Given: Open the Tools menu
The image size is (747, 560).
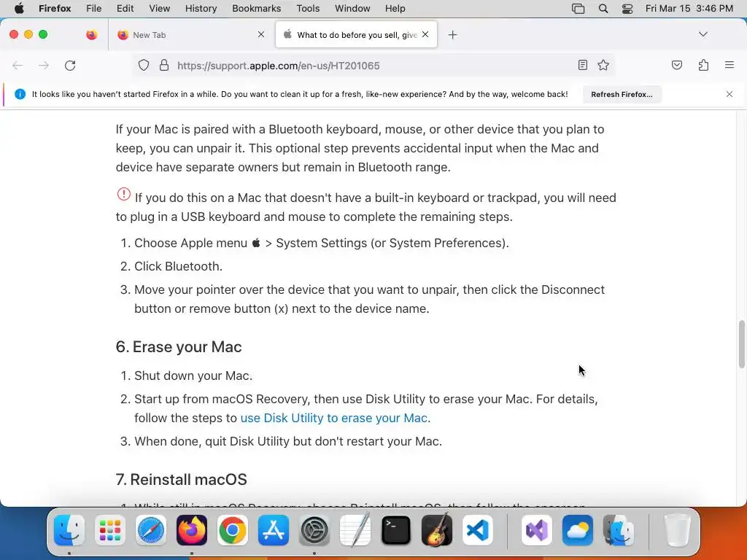Looking at the screenshot, I should [308, 9].
